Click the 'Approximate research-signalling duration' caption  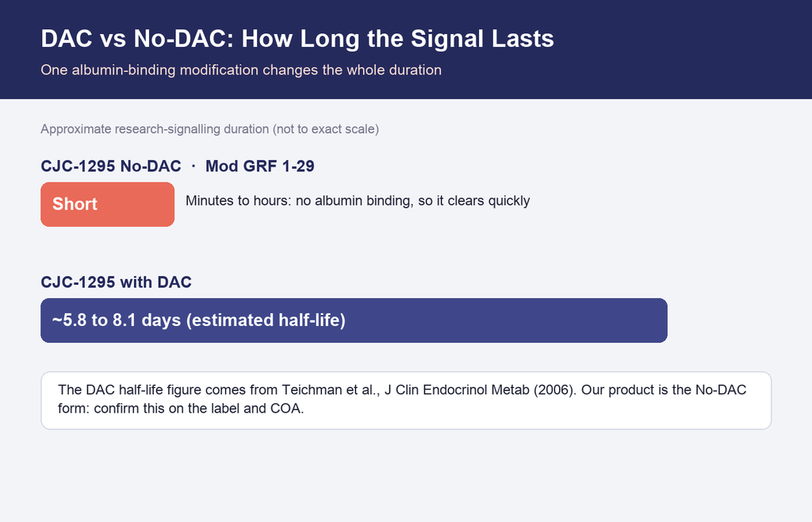155,129
